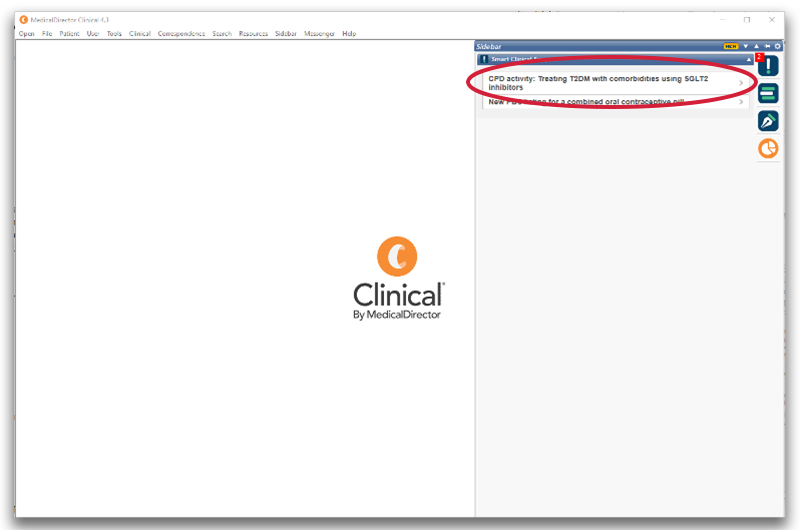Open the green lines widget in the sidebar
The height and width of the screenshot is (530, 800).
click(768, 93)
